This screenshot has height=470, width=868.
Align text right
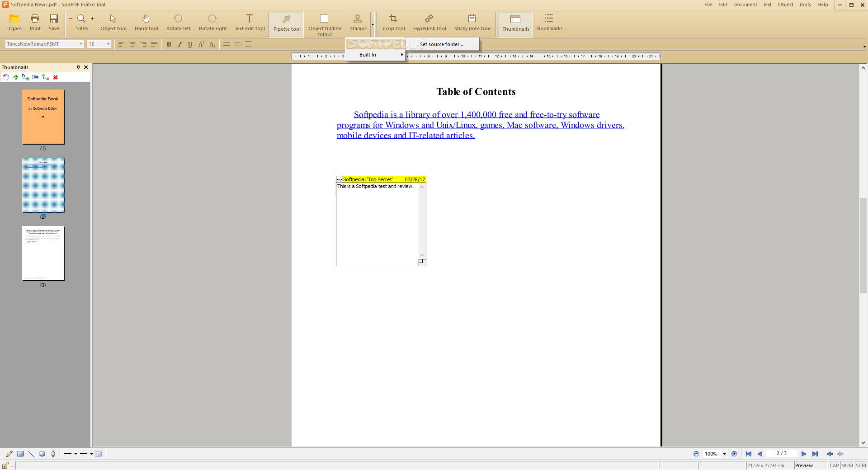click(143, 44)
